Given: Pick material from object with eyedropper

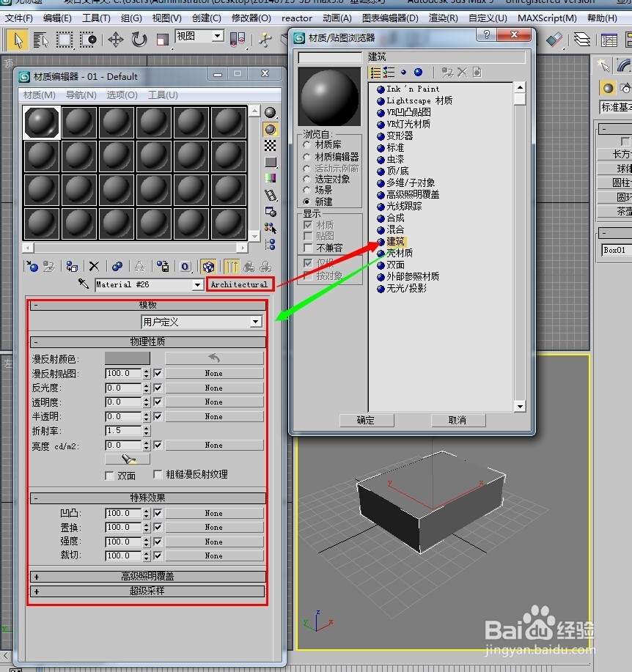Looking at the screenshot, I should point(83,284).
